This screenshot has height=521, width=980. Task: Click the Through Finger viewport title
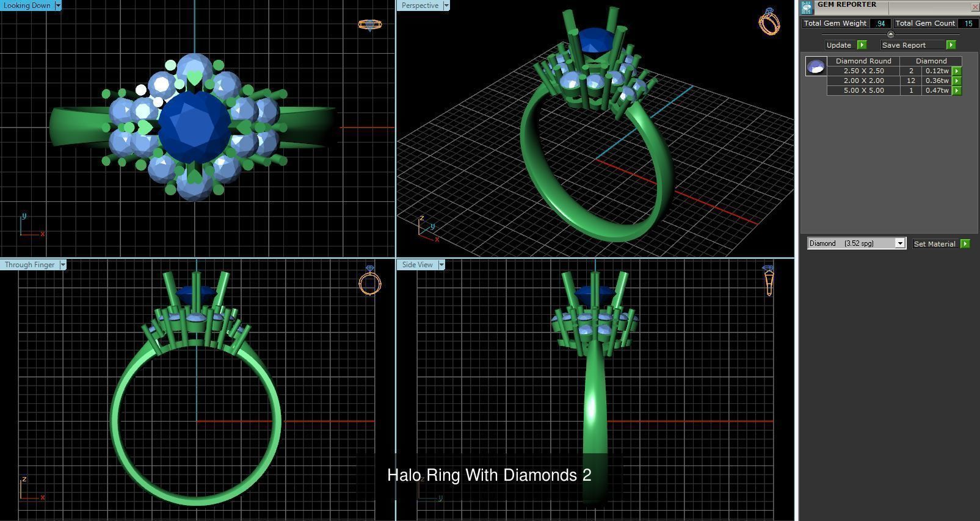click(30, 265)
